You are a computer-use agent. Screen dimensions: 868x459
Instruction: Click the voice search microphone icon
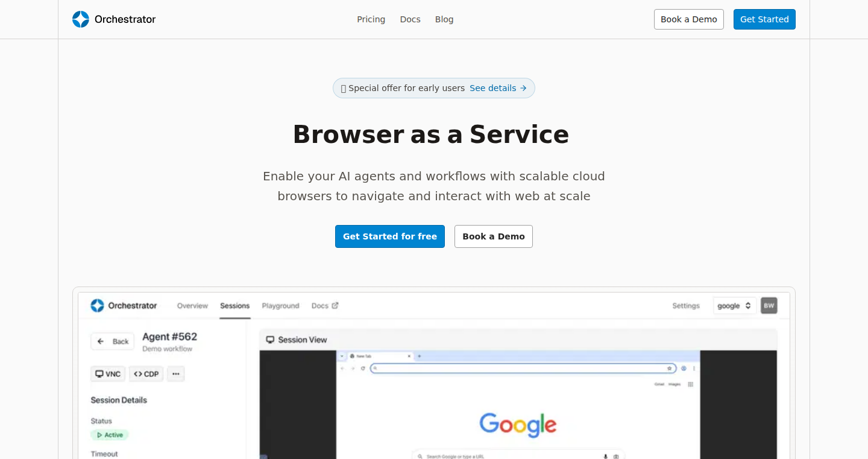(x=605, y=457)
